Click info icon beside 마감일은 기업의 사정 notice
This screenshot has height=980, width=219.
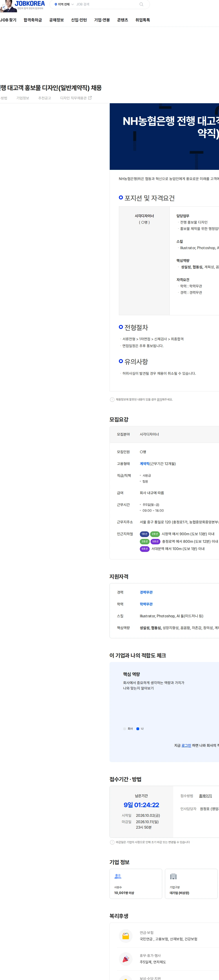point(112,842)
